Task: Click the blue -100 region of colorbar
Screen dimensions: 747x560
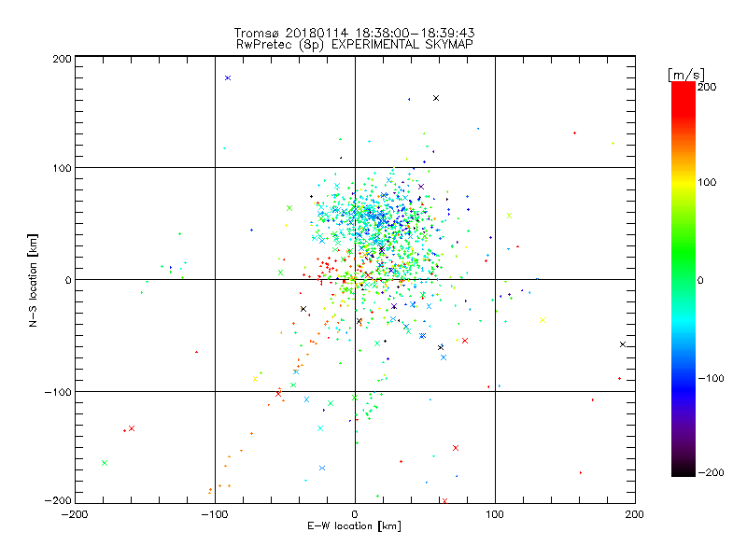Action: pyautogui.click(x=684, y=379)
